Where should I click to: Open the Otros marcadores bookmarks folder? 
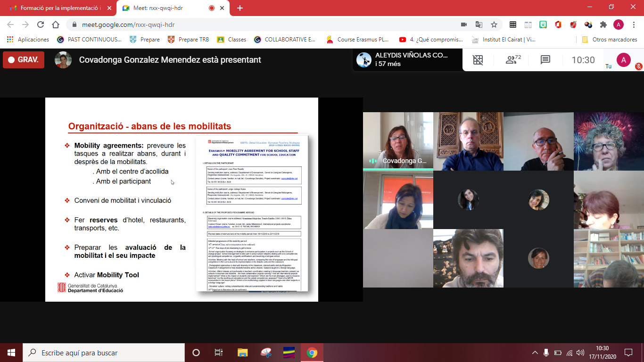click(610, 40)
